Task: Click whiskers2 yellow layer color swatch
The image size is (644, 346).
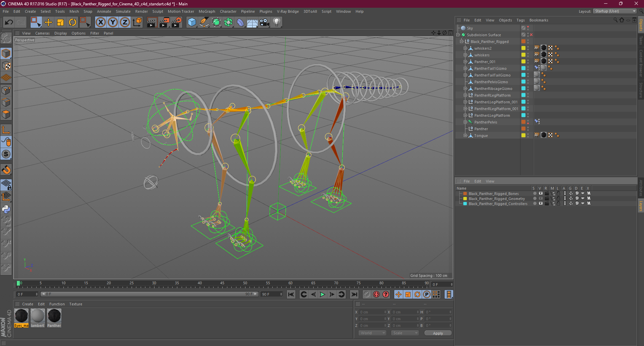Action: (x=523, y=48)
